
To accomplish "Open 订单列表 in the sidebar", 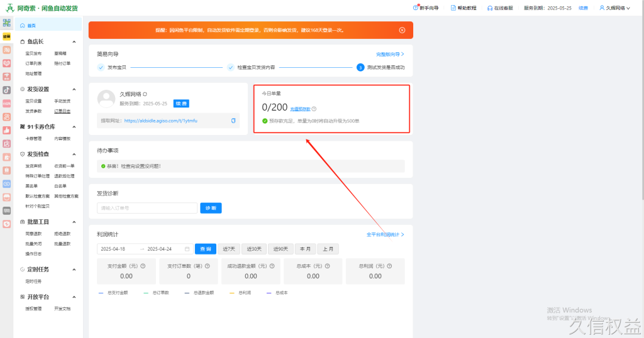I will click(x=33, y=63).
